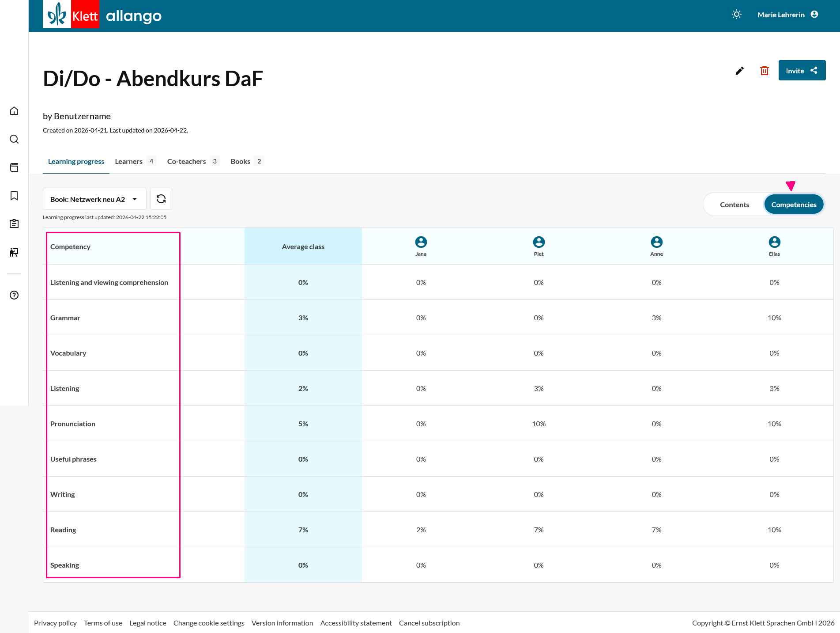Click the Average class column header

tap(303, 246)
